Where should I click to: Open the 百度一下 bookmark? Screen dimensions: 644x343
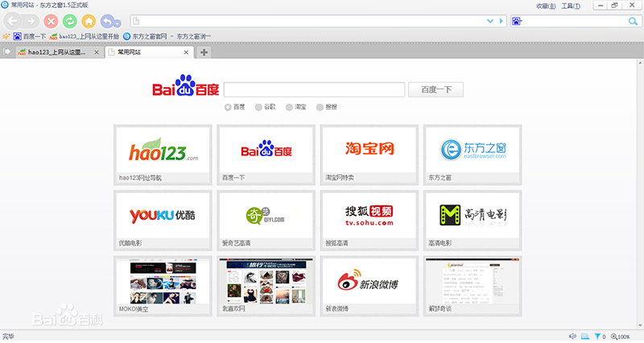pos(30,36)
